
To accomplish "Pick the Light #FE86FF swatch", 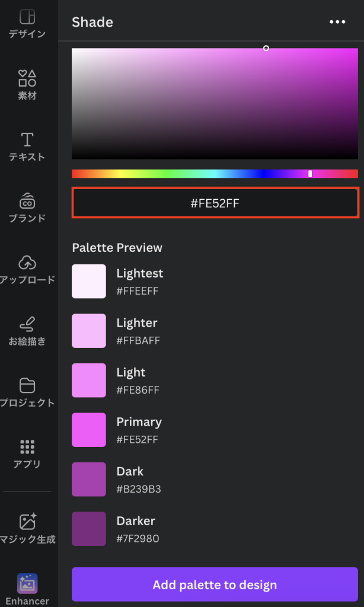I will click(x=89, y=381).
